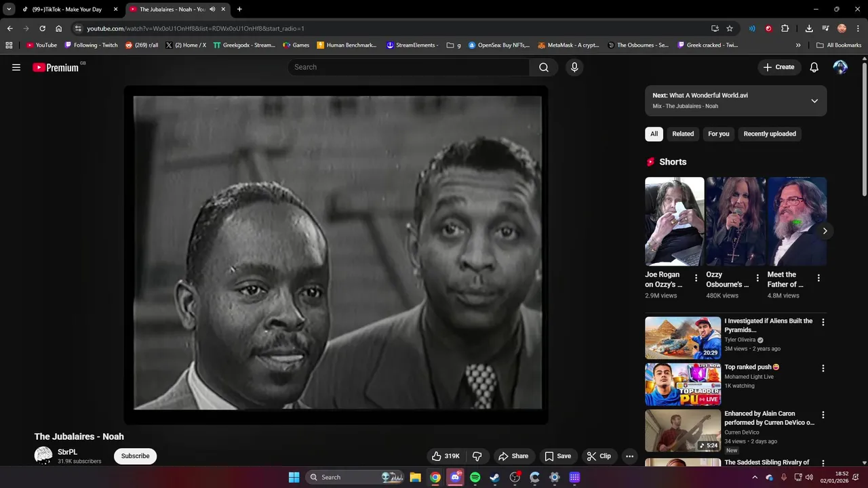This screenshot has width=868, height=488.
Task: Open the YouTube account avatar menu
Action: tap(840, 67)
